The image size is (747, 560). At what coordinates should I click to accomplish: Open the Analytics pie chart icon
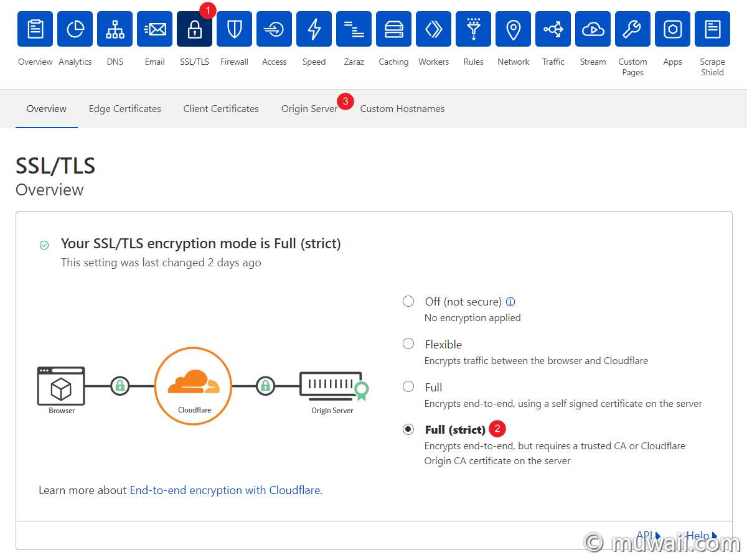coord(75,29)
